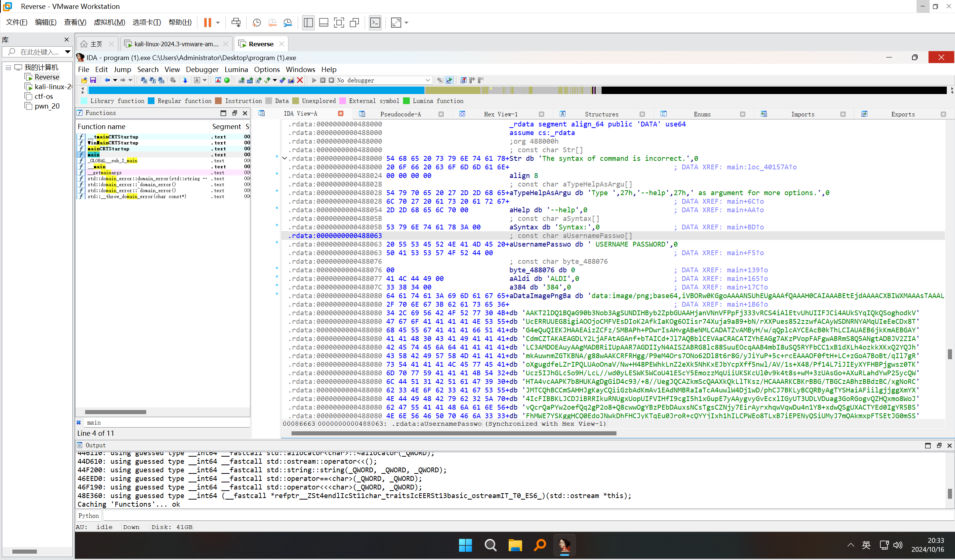
Task: Click the VMware orange pause VM icon
Action: (x=207, y=23)
